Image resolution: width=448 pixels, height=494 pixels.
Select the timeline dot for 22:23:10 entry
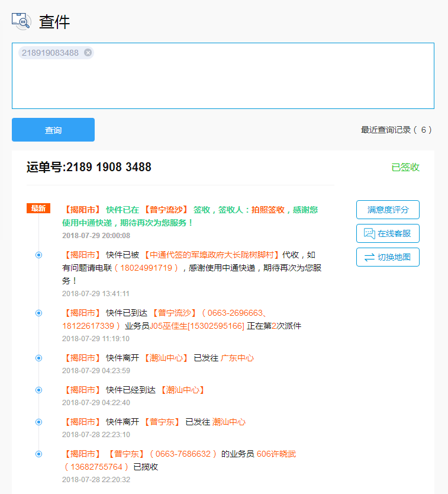[x=38, y=422]
